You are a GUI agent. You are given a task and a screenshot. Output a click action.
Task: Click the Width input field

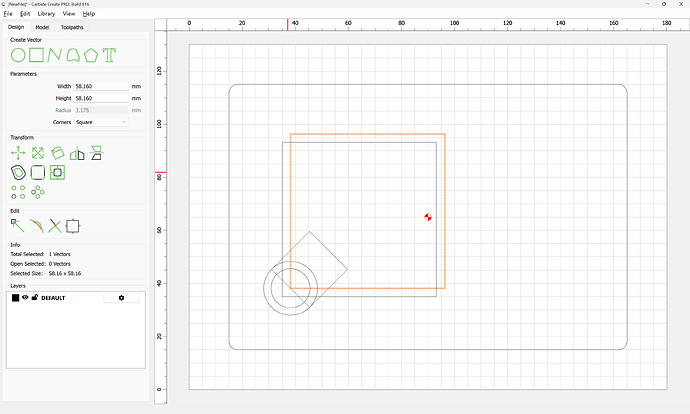point(101,86)
